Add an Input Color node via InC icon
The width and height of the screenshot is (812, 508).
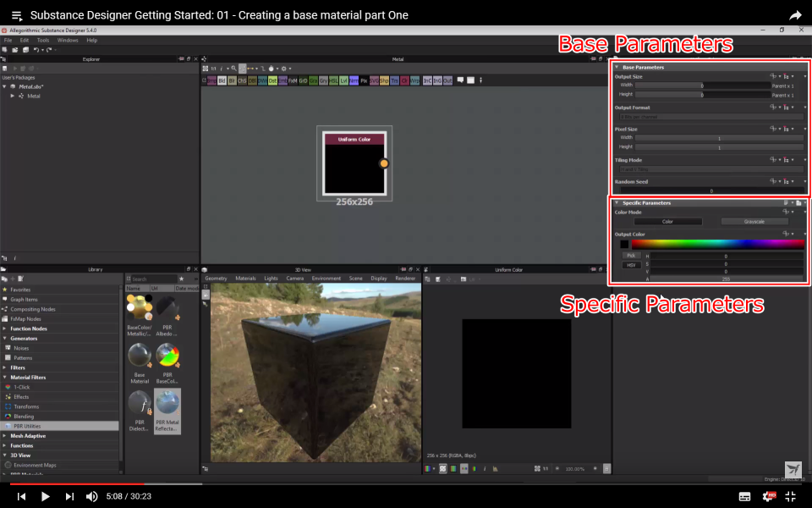point(427,81)
